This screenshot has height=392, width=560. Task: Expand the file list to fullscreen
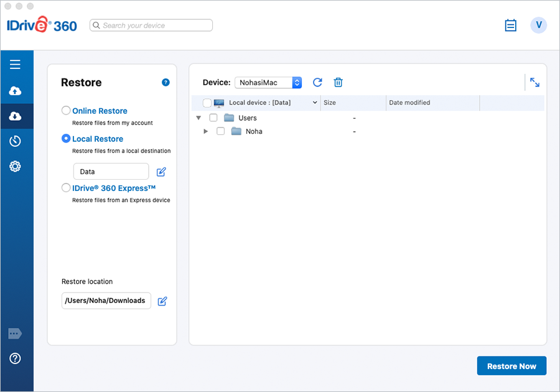point(534,82)
